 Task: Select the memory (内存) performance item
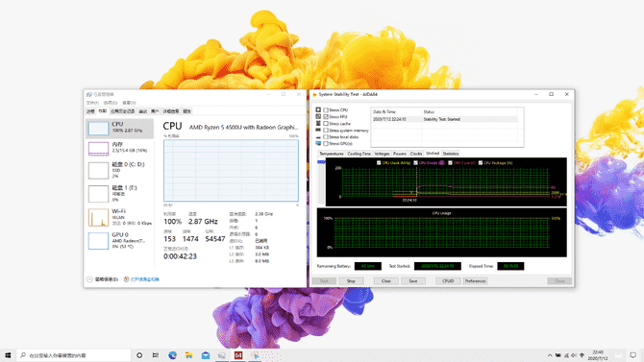coord(119,149)
